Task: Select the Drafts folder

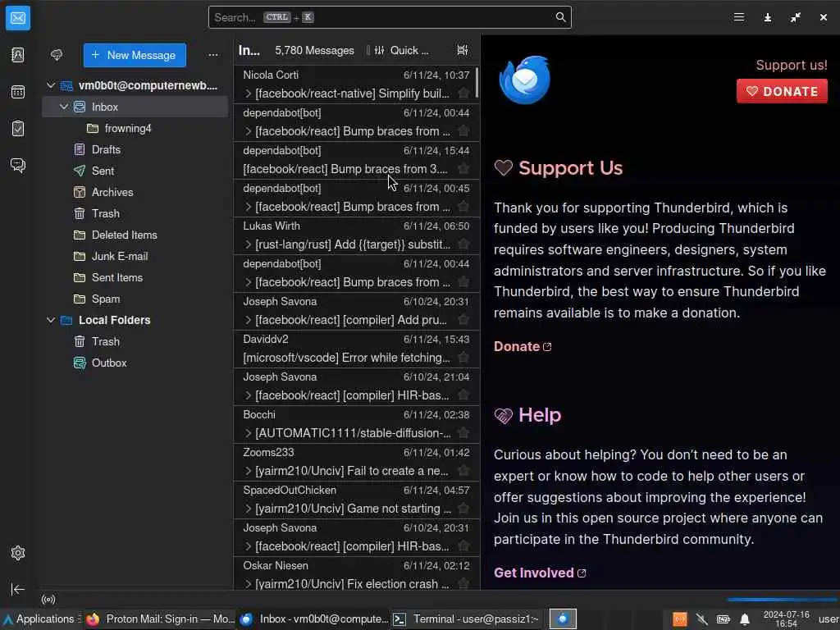Action: coord(135,149)
